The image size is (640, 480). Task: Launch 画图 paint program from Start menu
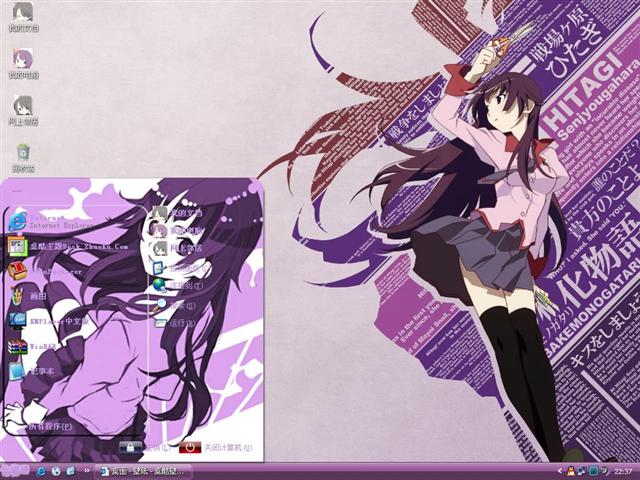tap(28, 296)
